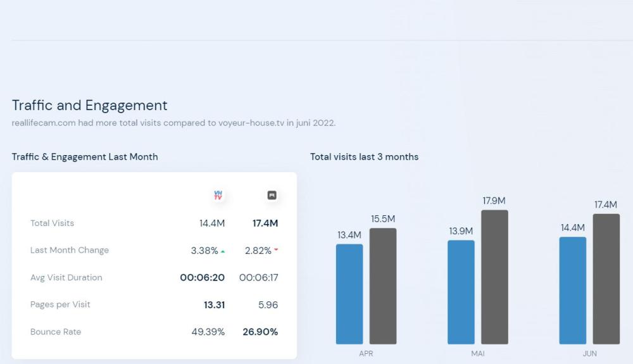Click the Avg Visit Duration row label
Image resolution: width=633 pixels, height=364 pixels.
click(66, 277)
